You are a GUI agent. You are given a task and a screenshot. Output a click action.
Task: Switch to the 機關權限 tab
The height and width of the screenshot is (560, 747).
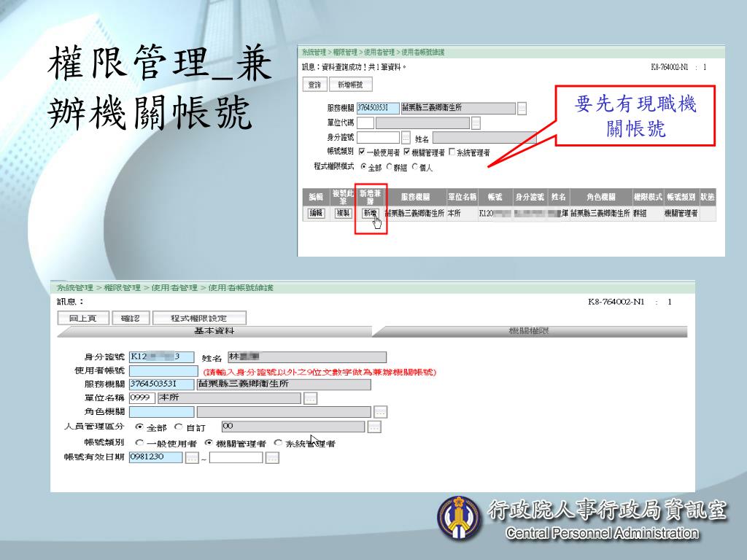coord(529,332)
